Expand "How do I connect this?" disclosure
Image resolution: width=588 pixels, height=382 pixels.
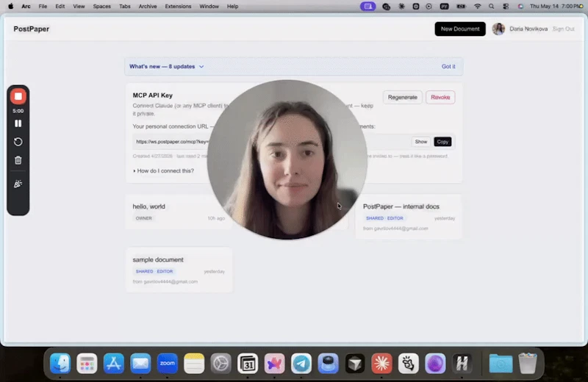pos(163,171)
